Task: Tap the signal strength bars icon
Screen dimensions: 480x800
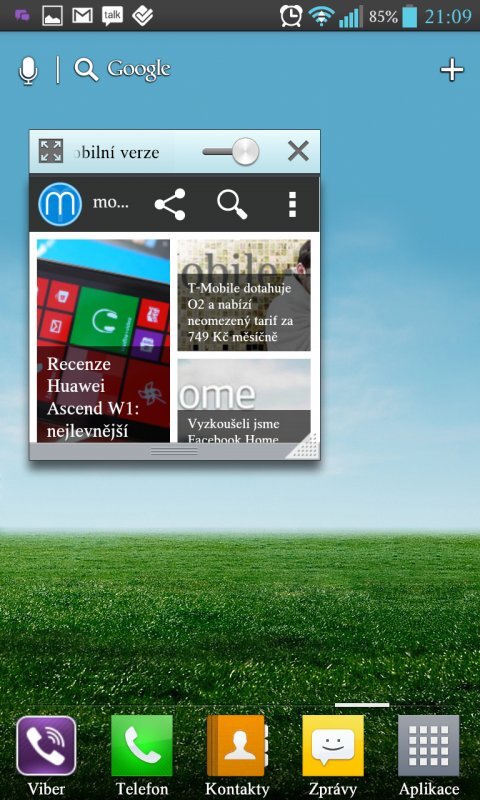Action: 351,17
